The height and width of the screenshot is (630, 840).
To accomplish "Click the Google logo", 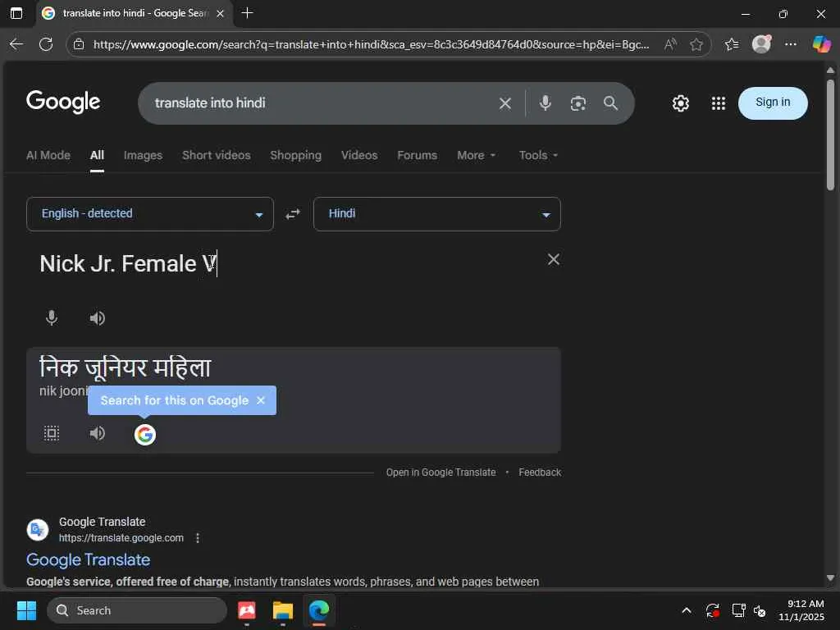I will pyautogui.click(x=63, y=102).
